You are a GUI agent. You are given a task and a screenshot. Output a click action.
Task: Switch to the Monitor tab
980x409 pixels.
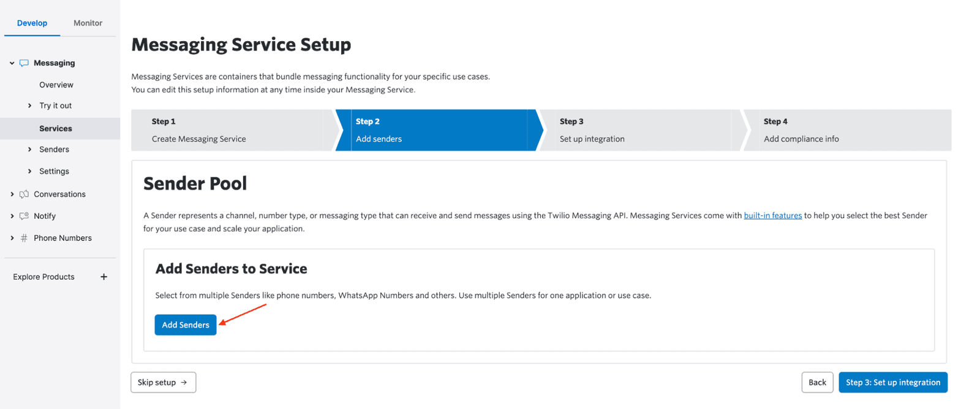[x=88, y=23]
